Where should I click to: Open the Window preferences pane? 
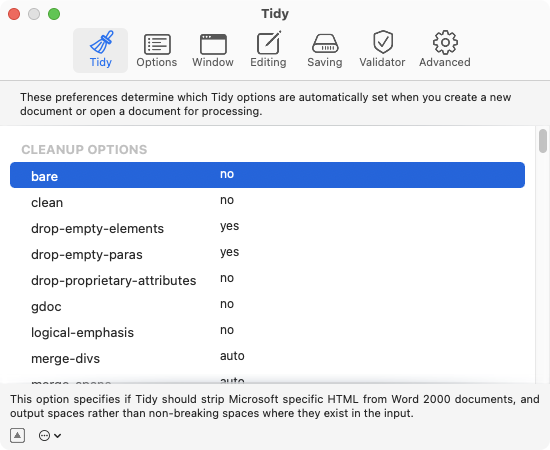[213, 50]
